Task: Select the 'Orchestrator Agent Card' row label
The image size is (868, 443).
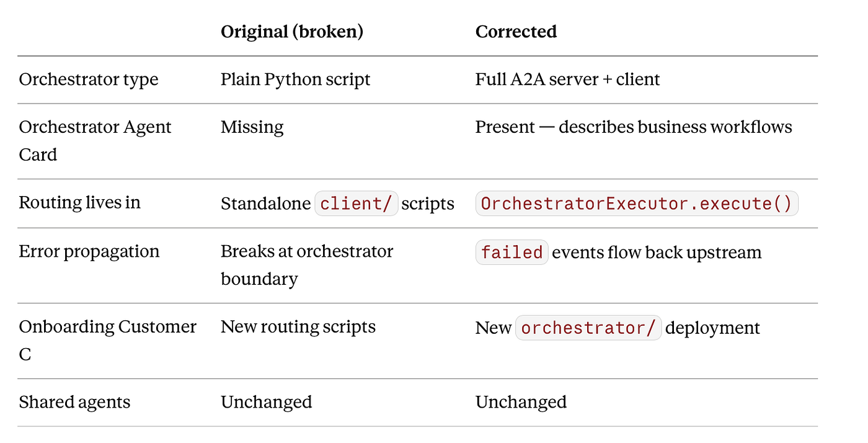Action: pyautogui.click(x=95, y=141)
